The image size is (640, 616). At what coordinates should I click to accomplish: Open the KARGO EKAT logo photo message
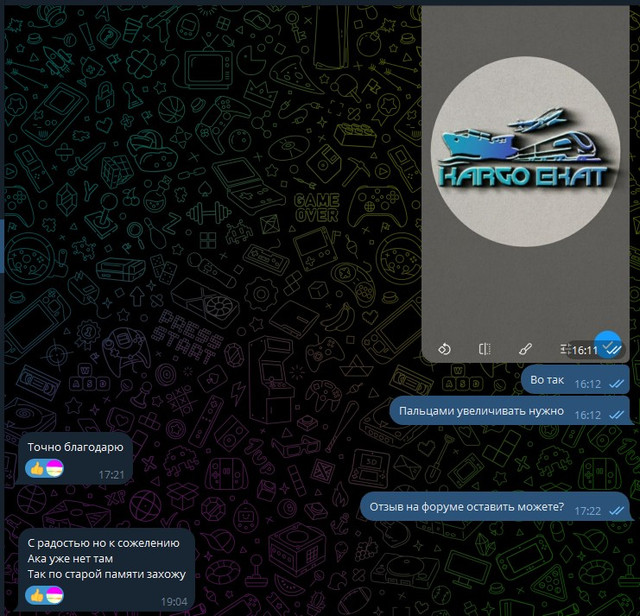[525, 184]
